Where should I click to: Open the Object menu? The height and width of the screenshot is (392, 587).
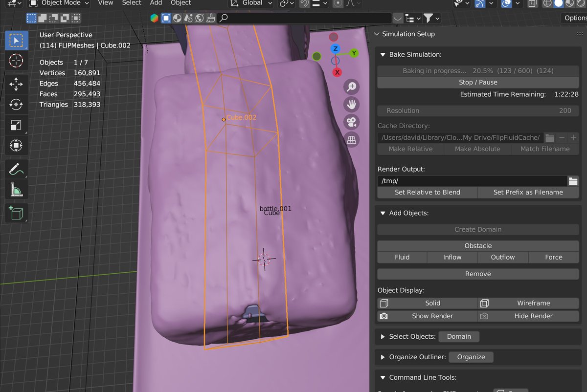tap(181, 3)
